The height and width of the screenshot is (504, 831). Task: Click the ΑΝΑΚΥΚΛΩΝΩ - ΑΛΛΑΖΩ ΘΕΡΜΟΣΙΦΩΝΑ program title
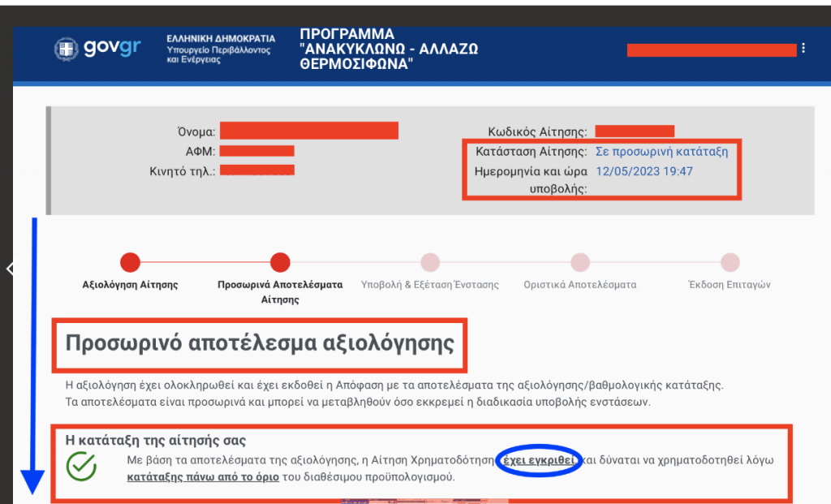[x=389, y=49]
